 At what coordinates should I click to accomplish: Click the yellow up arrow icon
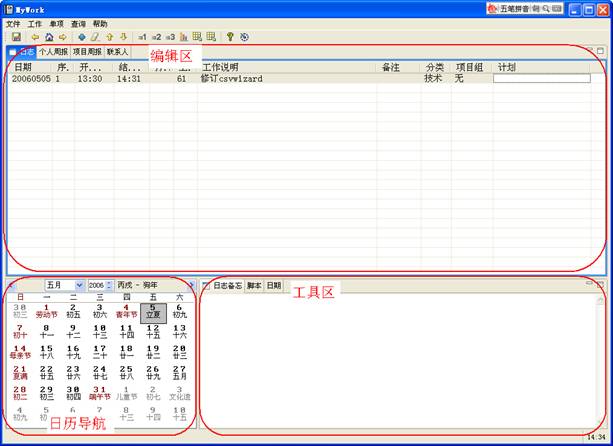coord(109,37)
